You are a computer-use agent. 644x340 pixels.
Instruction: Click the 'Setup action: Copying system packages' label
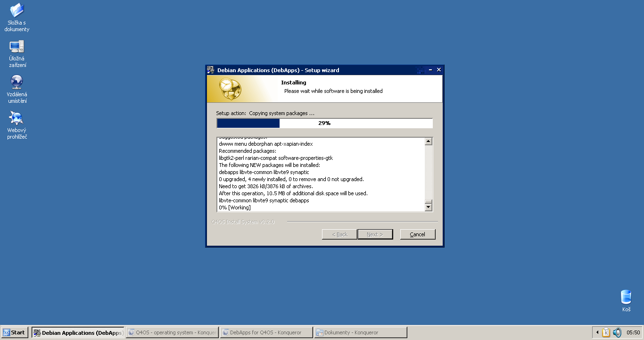tap(265, 113)
